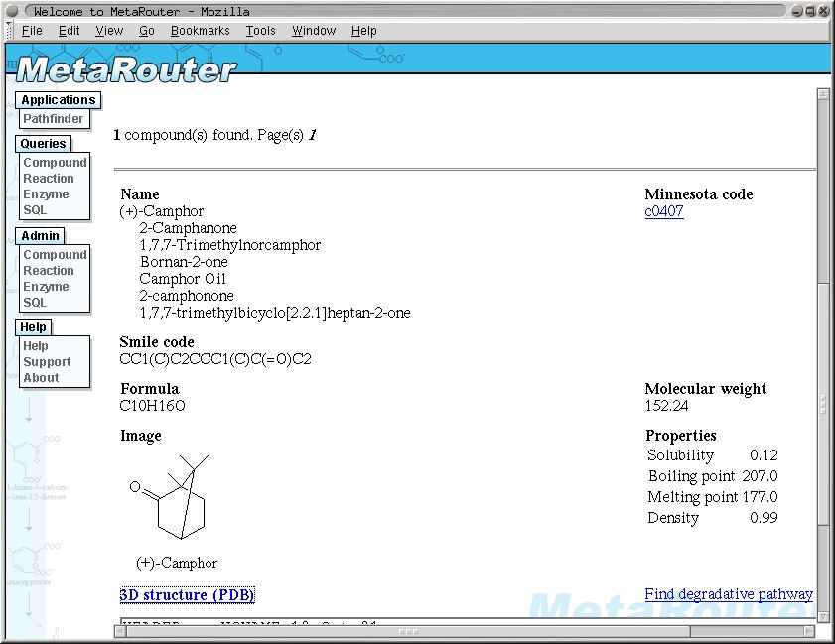
Task: Open the Edit menu
Action: (69, 31)
